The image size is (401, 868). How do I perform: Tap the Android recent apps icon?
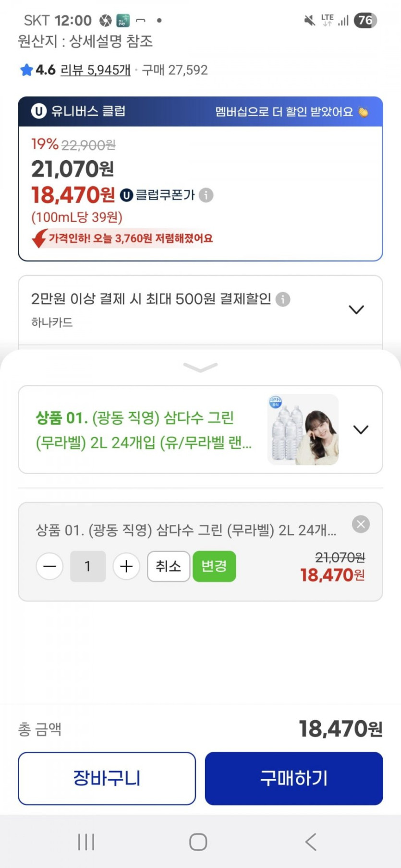click(x=86, y=842)
